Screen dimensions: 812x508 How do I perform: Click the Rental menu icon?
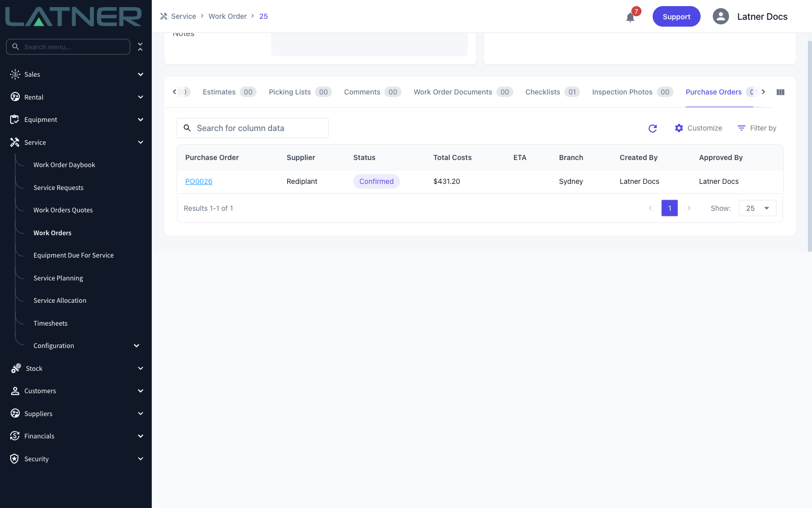(15, 97)
